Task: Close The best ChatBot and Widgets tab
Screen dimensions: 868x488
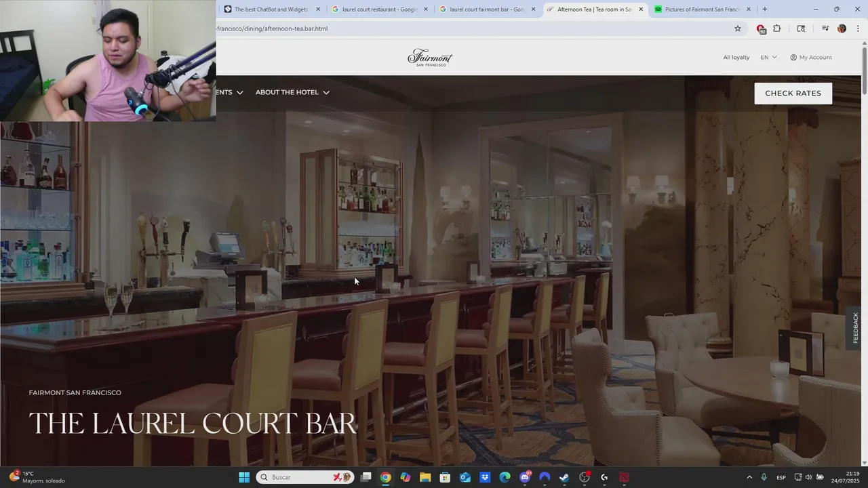Action: 318,9
